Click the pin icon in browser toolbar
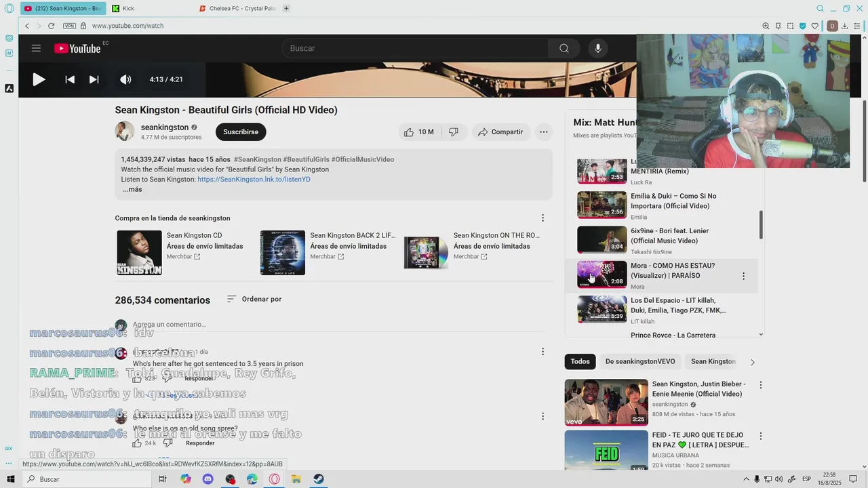Image resolution: width=868 pixels, height=488 pixels. [778, 26]
